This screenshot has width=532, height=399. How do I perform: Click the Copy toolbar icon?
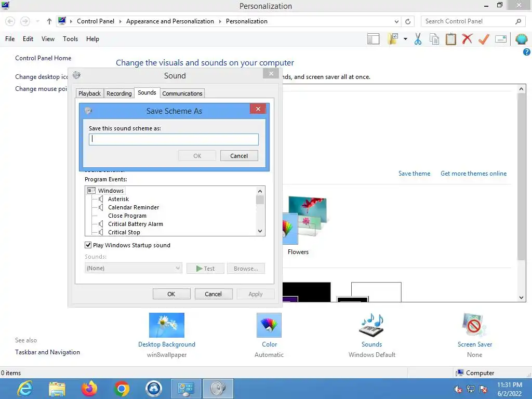click(434, 39)
